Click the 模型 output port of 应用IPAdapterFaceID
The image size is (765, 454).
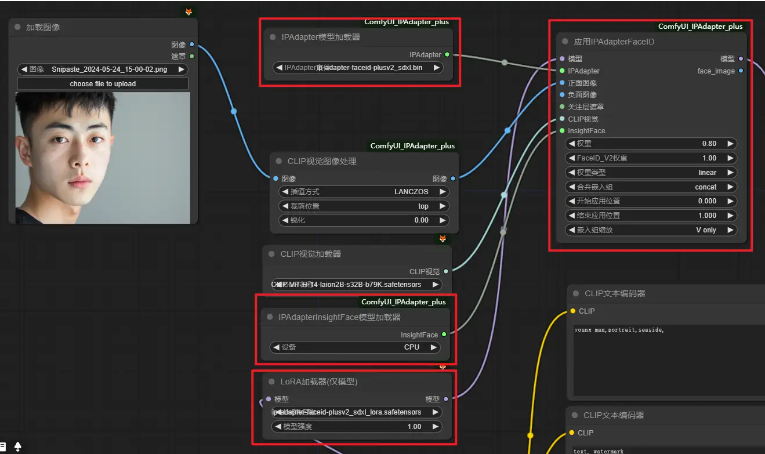[x=741, y=59]
